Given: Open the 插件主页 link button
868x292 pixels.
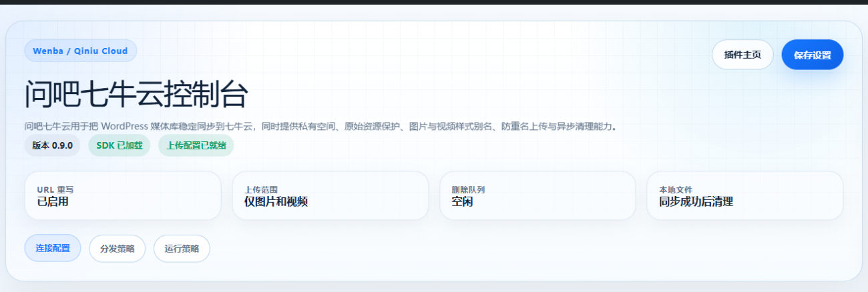Looking at the screenshot, I should pos(742,55).
